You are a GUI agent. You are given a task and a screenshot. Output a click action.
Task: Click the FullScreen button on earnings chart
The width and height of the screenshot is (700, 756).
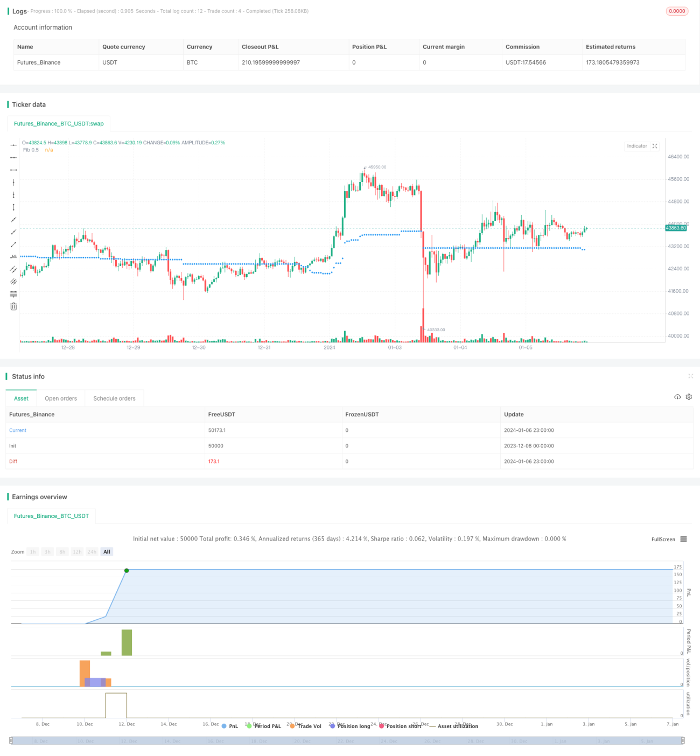coord(663,539)
